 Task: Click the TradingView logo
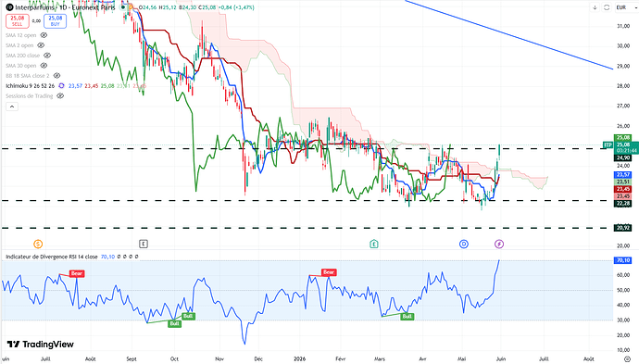tap(41, 345)
